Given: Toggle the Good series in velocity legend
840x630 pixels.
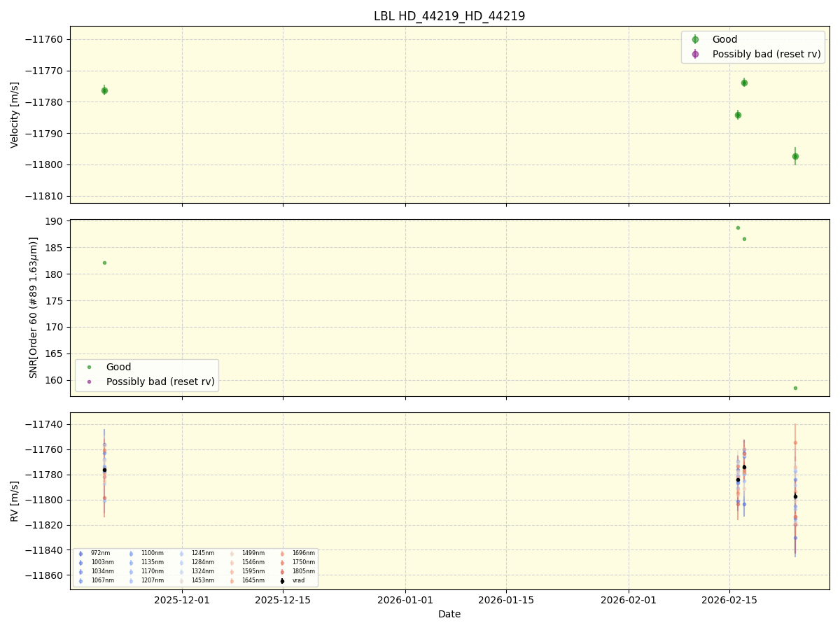Looking at the screenshot, I should (696, 38).
